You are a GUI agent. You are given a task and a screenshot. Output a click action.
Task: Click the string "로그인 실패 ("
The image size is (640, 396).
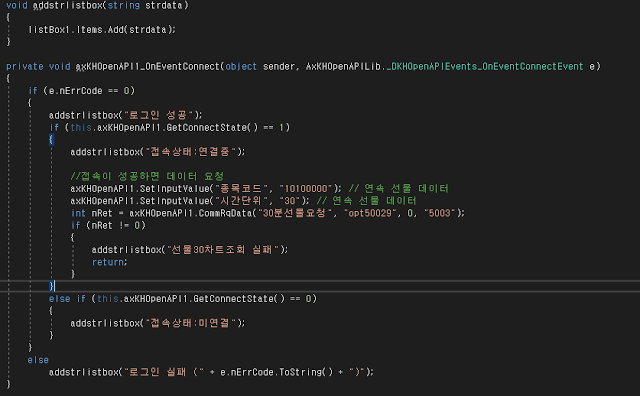163,372
